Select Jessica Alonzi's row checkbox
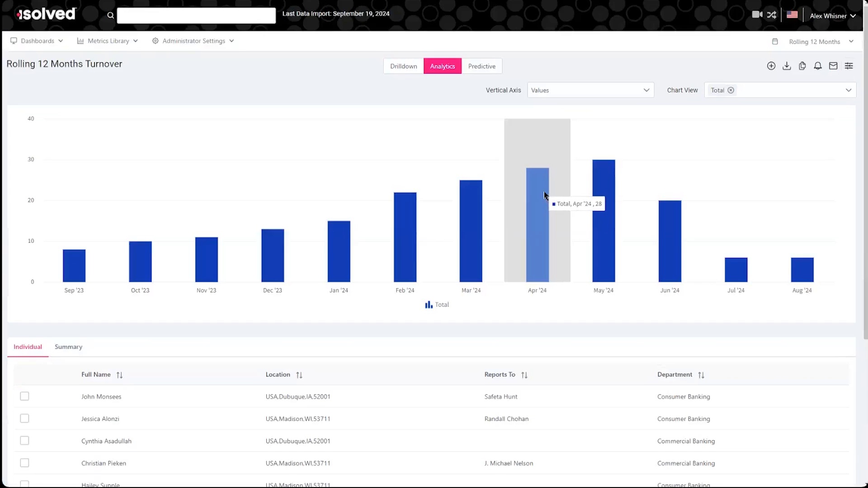The height and width of the screenshot is (488, 868). coord(24,418)
